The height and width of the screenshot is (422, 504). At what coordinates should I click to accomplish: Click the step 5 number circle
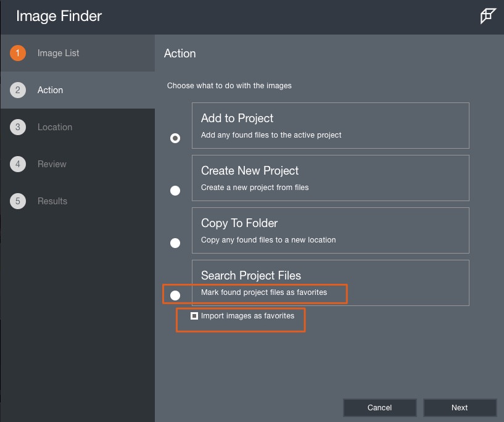click(x=18, y=201)
